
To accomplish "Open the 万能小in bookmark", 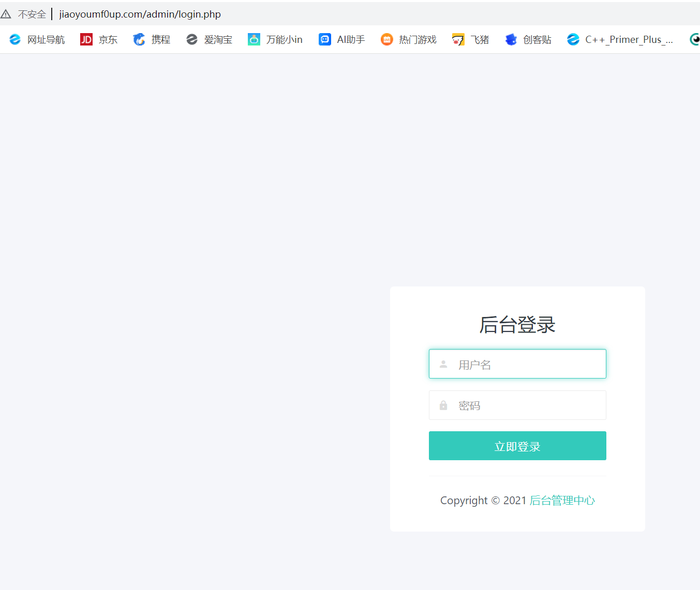I will point(275,39).
